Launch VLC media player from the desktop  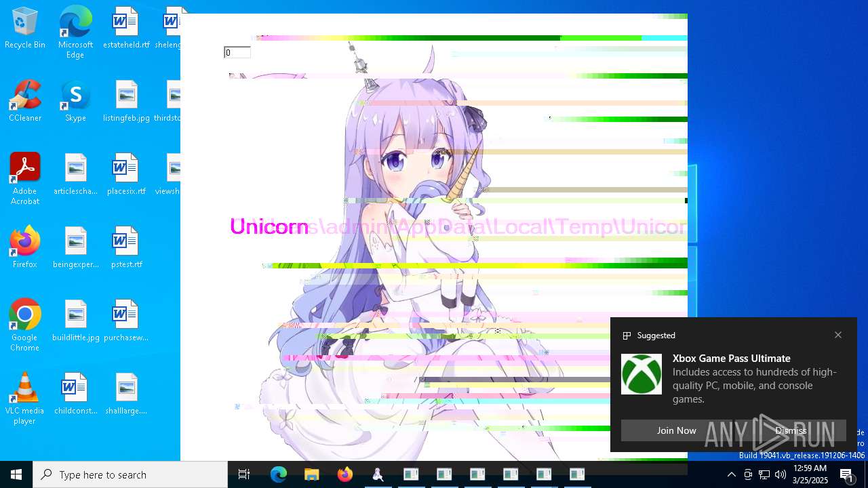point(25,399)
